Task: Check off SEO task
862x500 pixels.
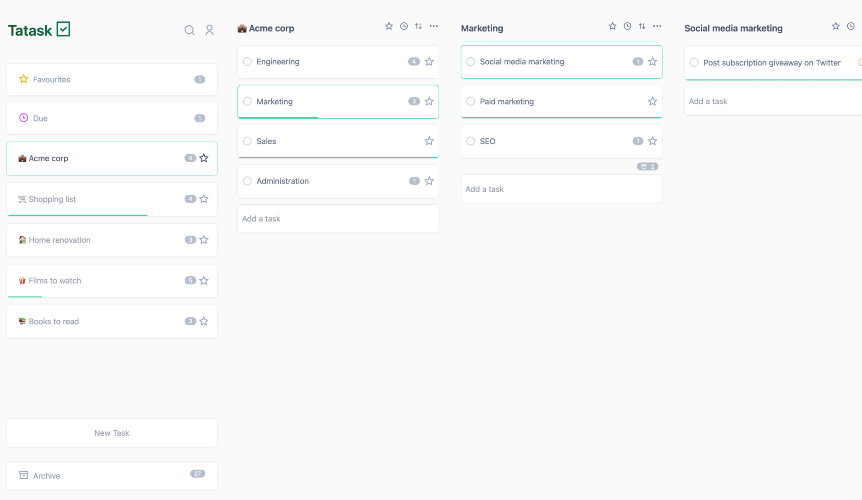Action: pyautogui.click(x=471, y=141)
